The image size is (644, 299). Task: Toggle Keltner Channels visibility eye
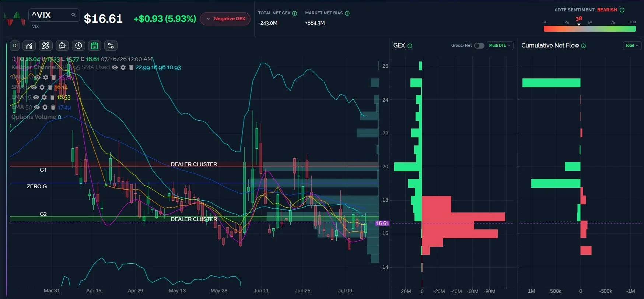click(115, 67)
